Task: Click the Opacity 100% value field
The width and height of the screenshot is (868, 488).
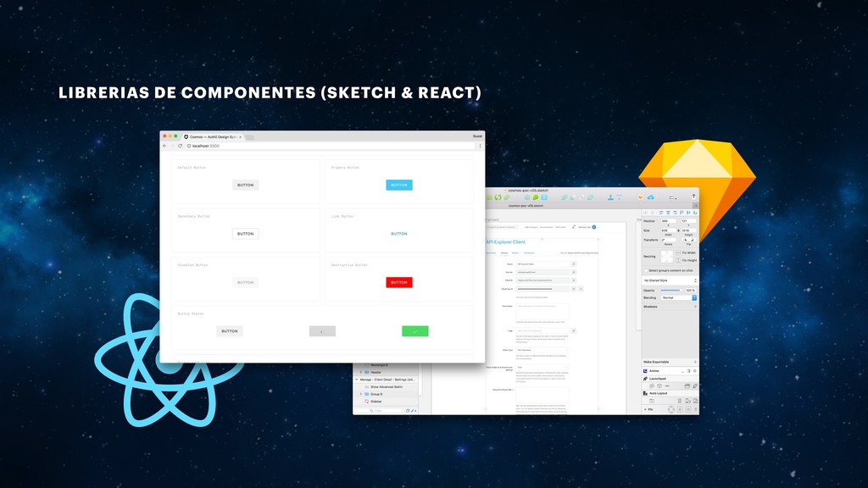Action: tap(690, 290)
